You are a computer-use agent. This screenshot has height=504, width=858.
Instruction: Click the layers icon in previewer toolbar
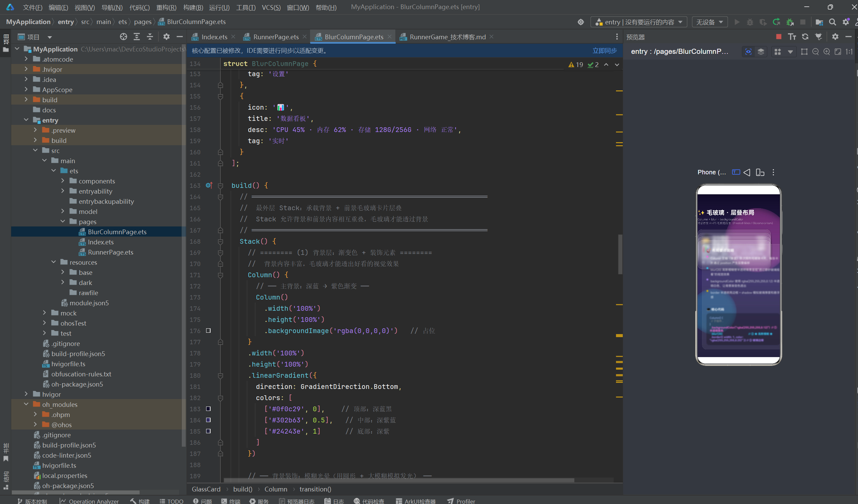pos(761,51)
